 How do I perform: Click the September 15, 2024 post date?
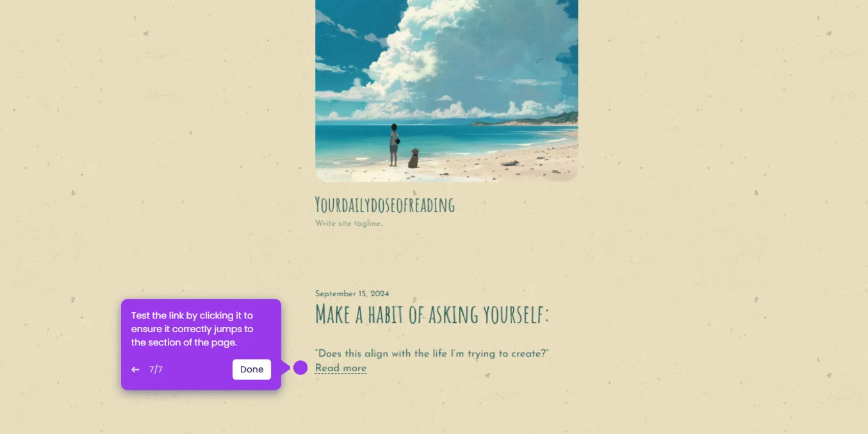click(352, 294)
